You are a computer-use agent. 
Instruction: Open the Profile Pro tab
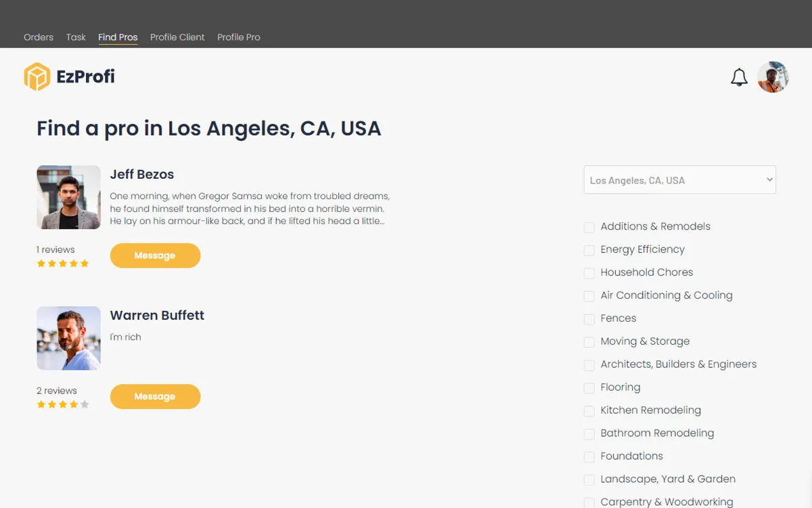[x=239, y=37]
